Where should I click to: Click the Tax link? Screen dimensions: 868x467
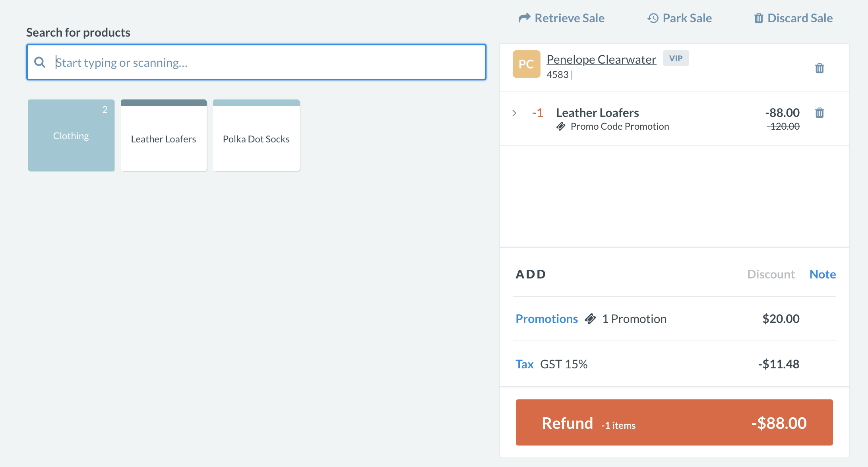coord(524,364)
